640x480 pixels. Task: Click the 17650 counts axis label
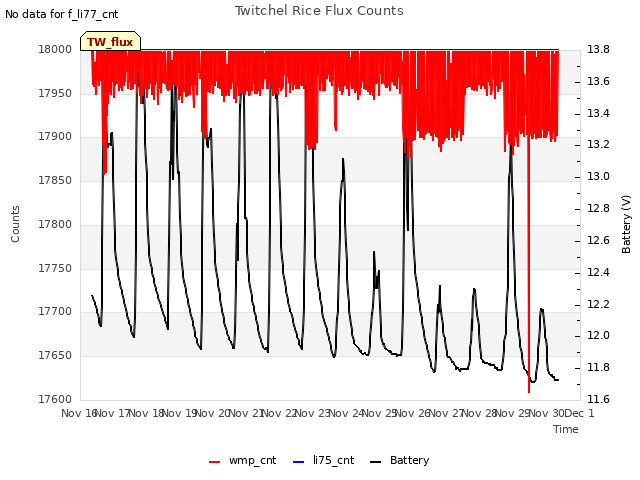point(55,356)
